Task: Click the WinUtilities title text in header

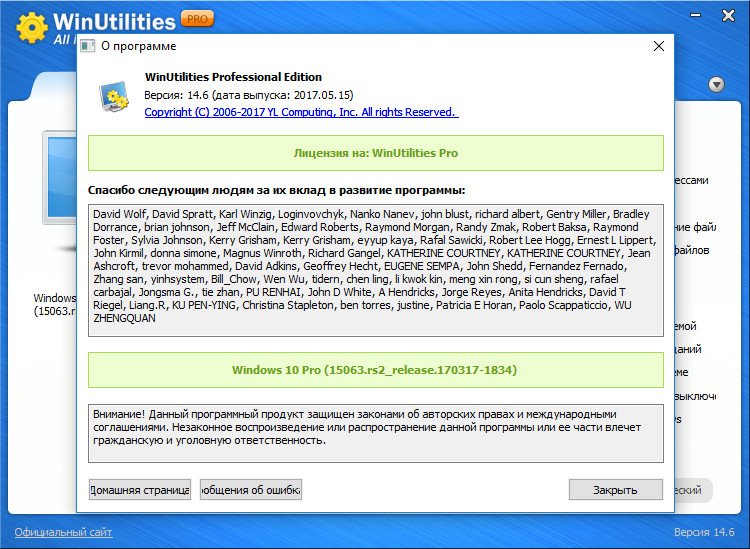Action: click(114, 22)
